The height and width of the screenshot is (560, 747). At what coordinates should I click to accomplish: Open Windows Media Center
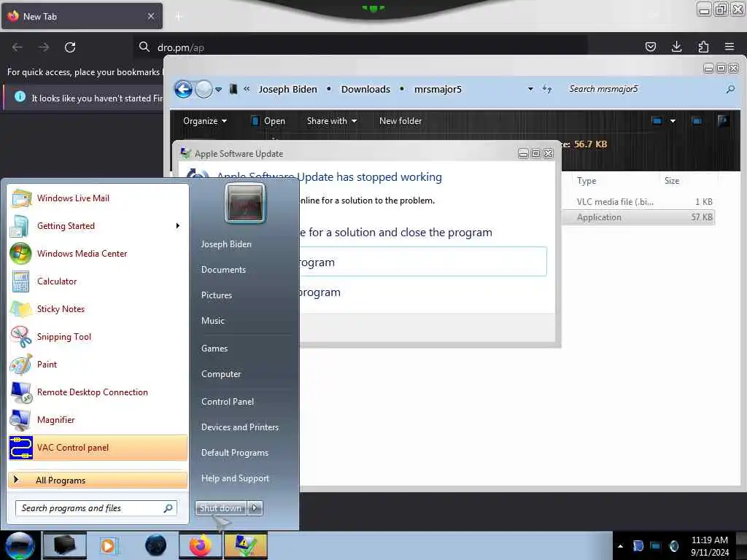coord(98,253)
